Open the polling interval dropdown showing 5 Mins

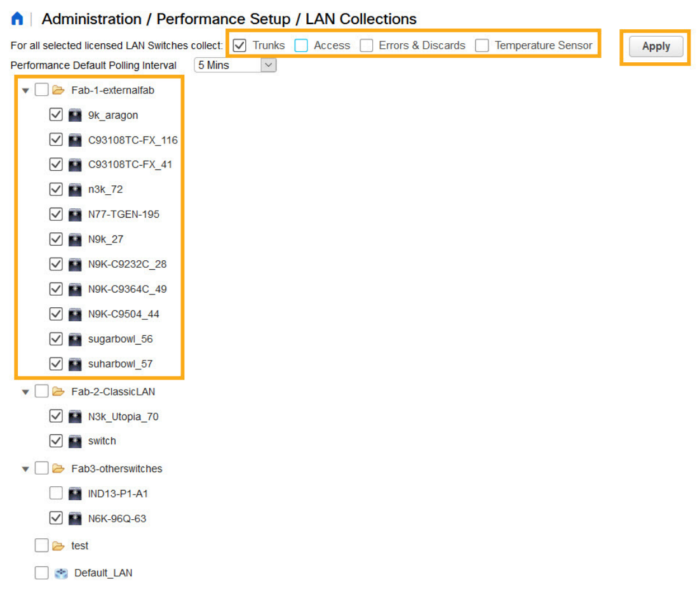(x=269, y=65)
